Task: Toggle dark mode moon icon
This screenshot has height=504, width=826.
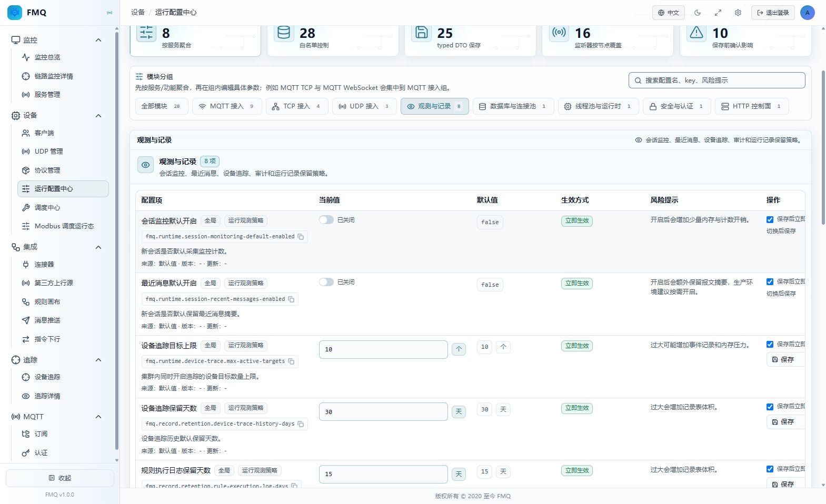Action: (x=698, y=13)
